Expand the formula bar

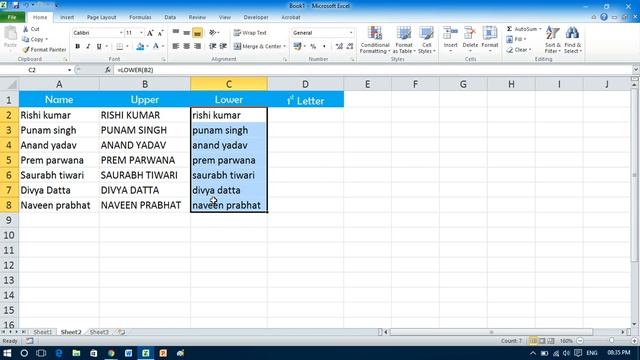(x=636, y=70)
